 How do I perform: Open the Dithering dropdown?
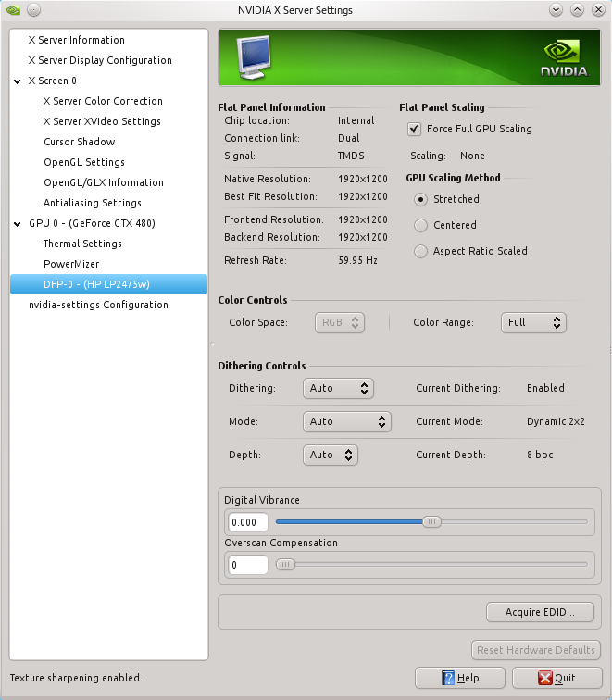click(x=338, y=388)
